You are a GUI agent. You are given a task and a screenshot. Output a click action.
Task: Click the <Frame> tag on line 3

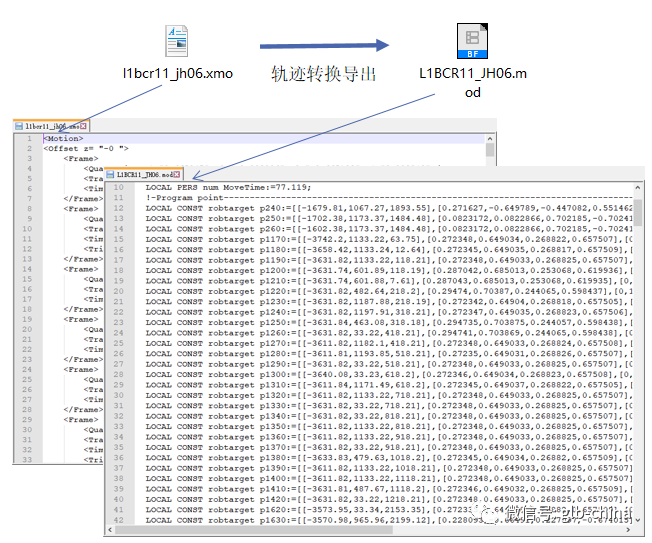tap(81, 158)
